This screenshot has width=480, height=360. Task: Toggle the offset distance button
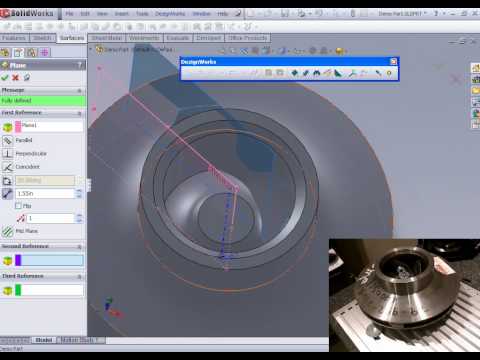click(7, 194)
